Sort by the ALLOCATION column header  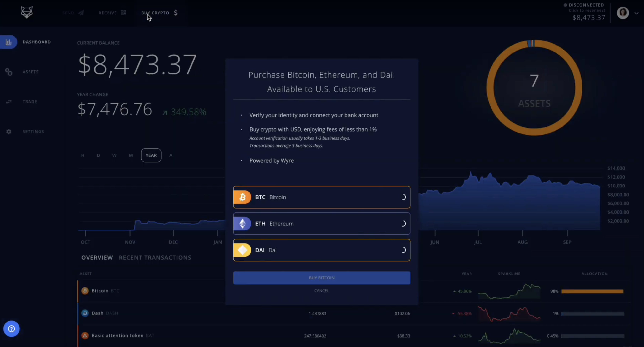pyautogui.click(x=594, y=274)
